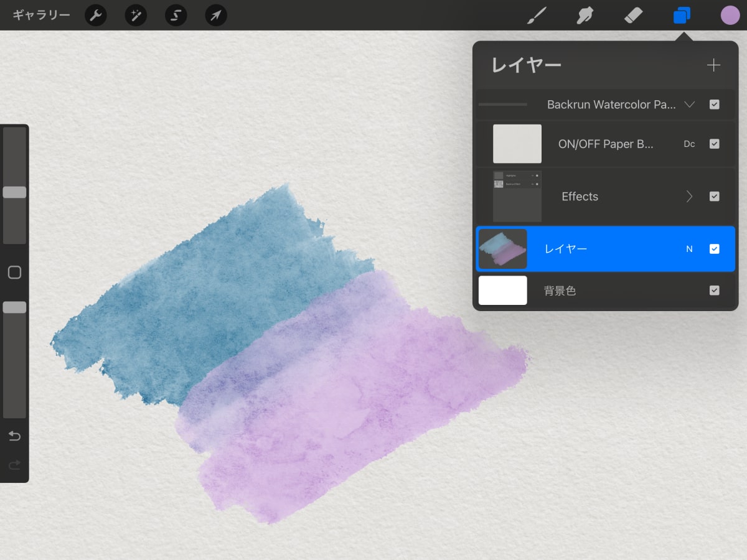The image size is (747, 560).
Task: Expand the Effects group chevron
Action: coord(689,197)
